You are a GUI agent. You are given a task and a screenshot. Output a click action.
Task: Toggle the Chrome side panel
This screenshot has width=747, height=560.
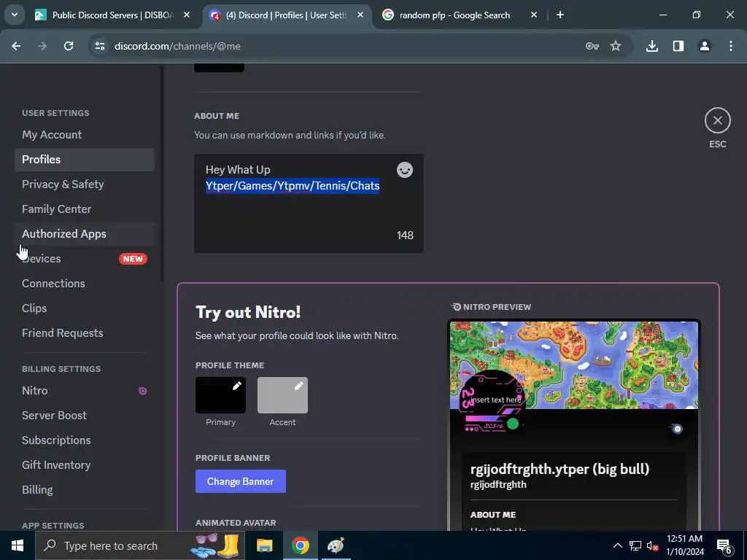click(x=678, y=46)
